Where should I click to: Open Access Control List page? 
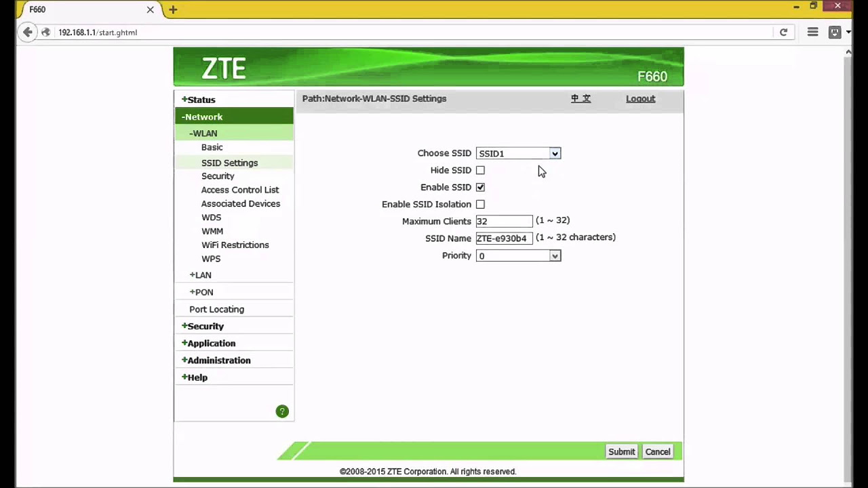coord(240,190)
